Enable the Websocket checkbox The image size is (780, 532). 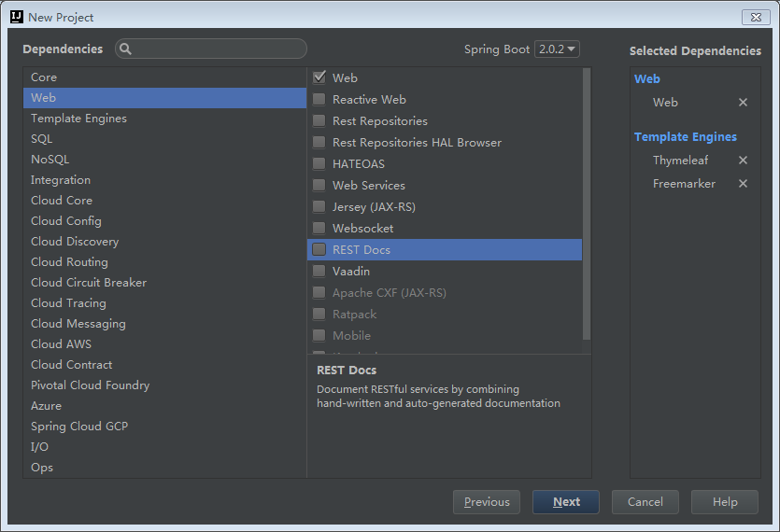click(x=319, y=228)
